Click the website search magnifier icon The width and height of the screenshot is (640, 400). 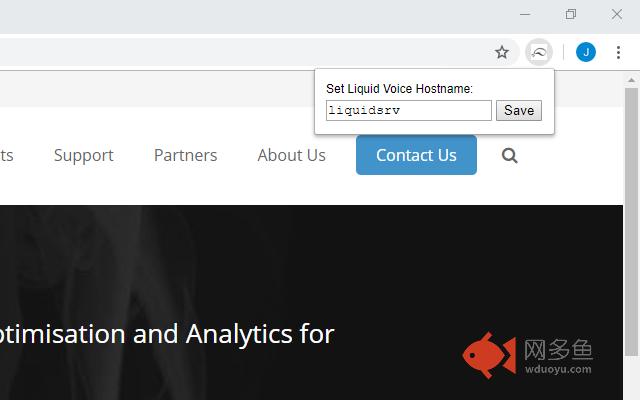(x=509, y=156)
